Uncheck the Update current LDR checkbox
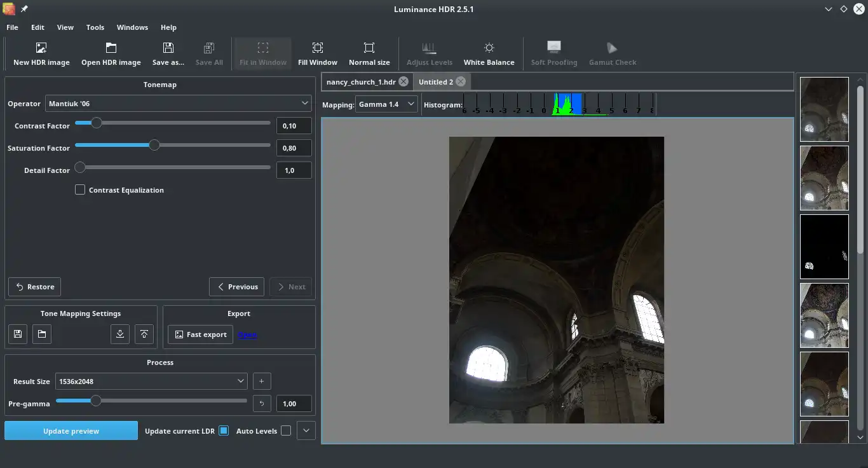Image resolution: width=868 pixels, height=468 pixels. tap(224, 430)
